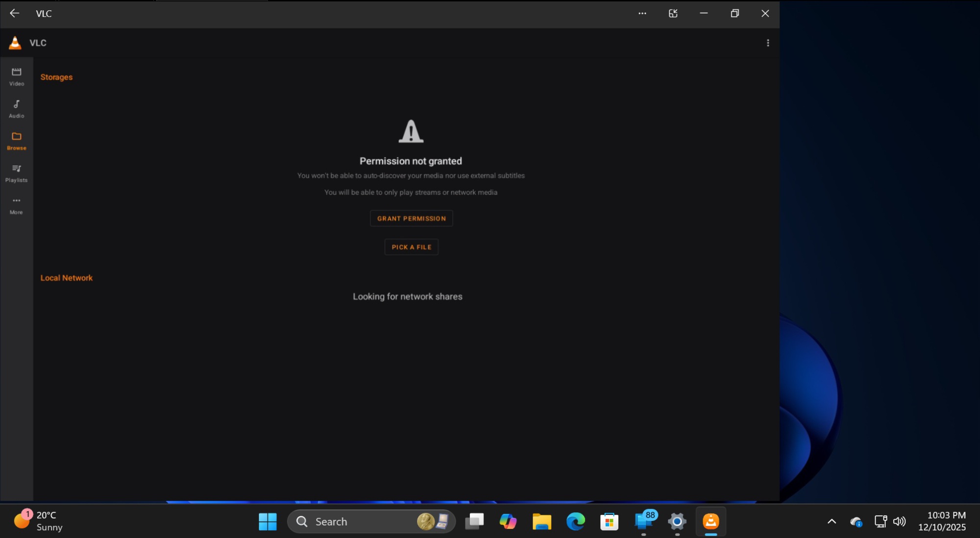
Task: Click the Storages section header
Action: coord(56,77)
